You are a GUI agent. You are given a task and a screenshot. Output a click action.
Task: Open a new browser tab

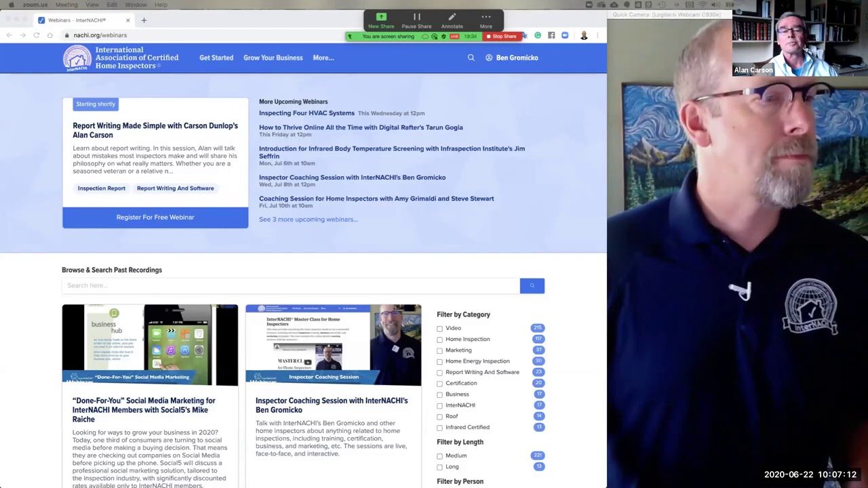tap(144, 20)
